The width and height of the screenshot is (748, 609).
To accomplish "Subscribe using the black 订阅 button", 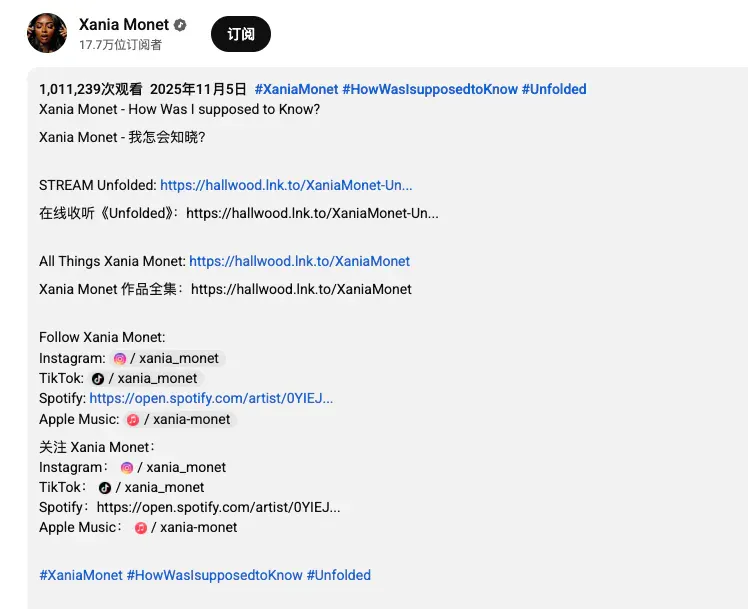I will click(241, 34).
